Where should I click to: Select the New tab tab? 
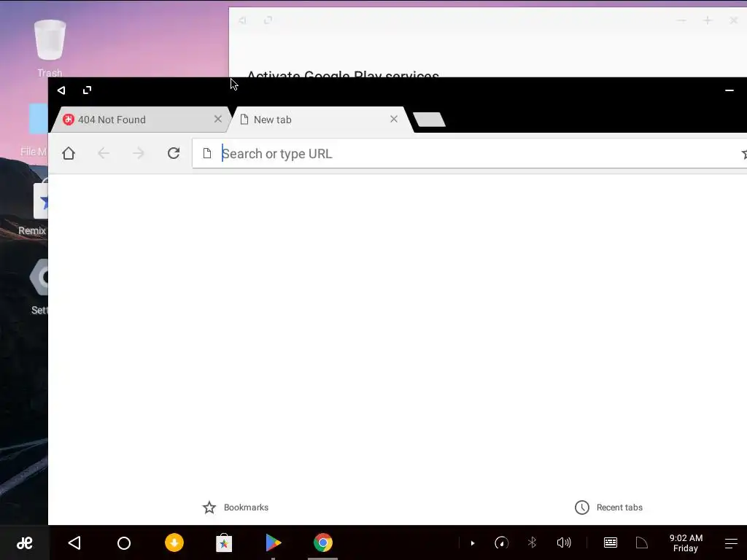320,120
